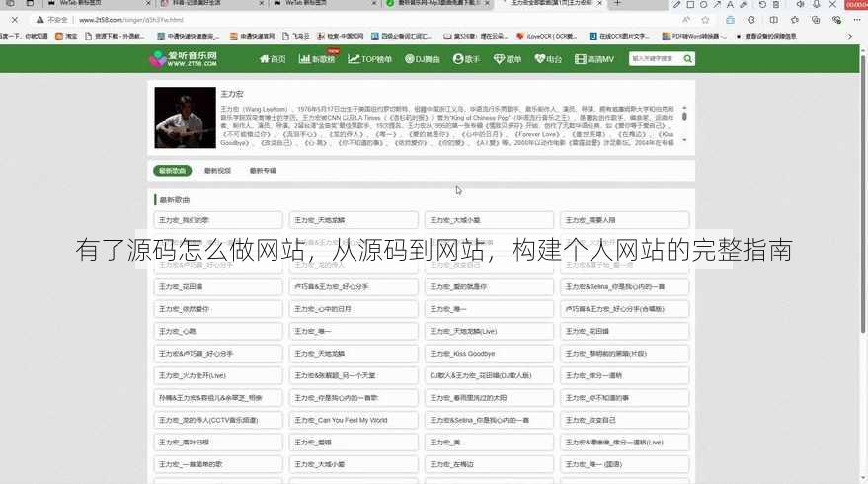Image resolution: width=868 pixels, height=484 pixels.
Task: Click the page vertical scrollbar
Action: point(863,194)
